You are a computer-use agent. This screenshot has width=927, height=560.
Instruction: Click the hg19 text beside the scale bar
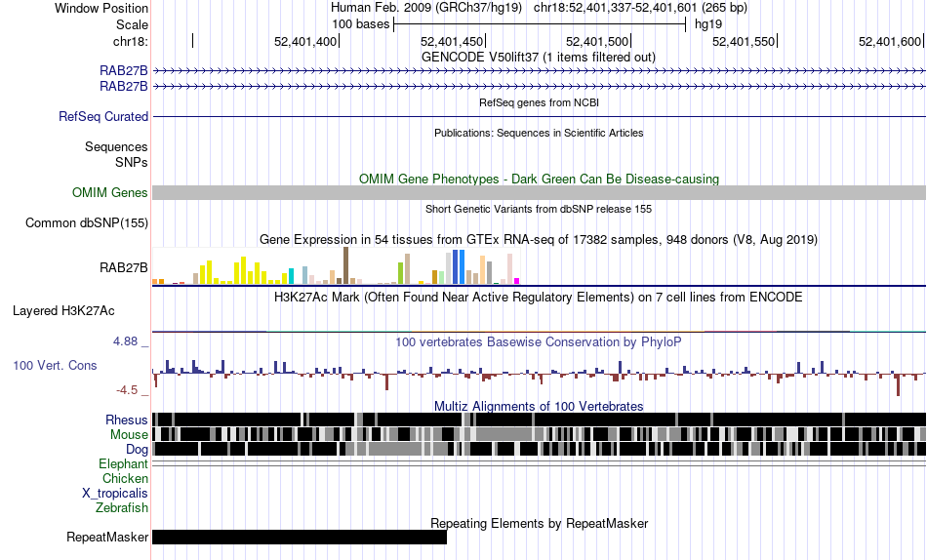pyautogui.click(x=708, y=24)
